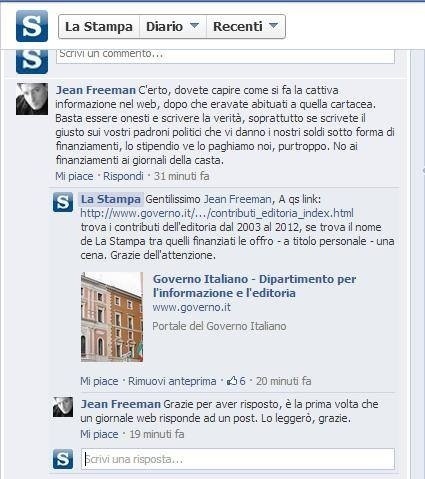The image size is (425, 479).
Task: Click Rispondi under Jean Freeman's comment
Action: point(123,176)
